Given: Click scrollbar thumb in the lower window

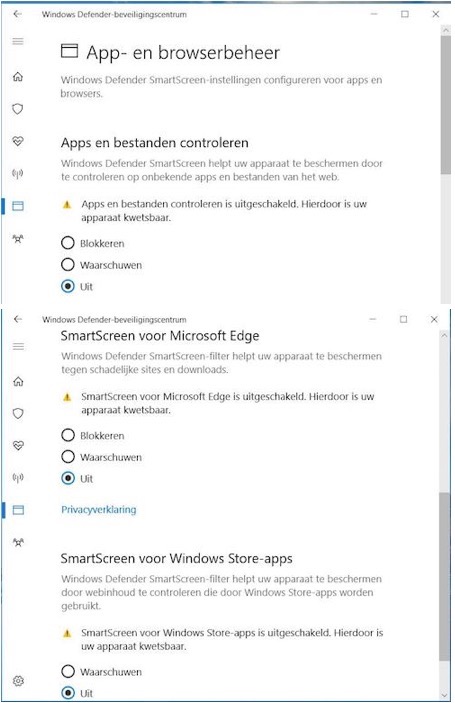Looking at the screenshot, I should click(445, 576).
